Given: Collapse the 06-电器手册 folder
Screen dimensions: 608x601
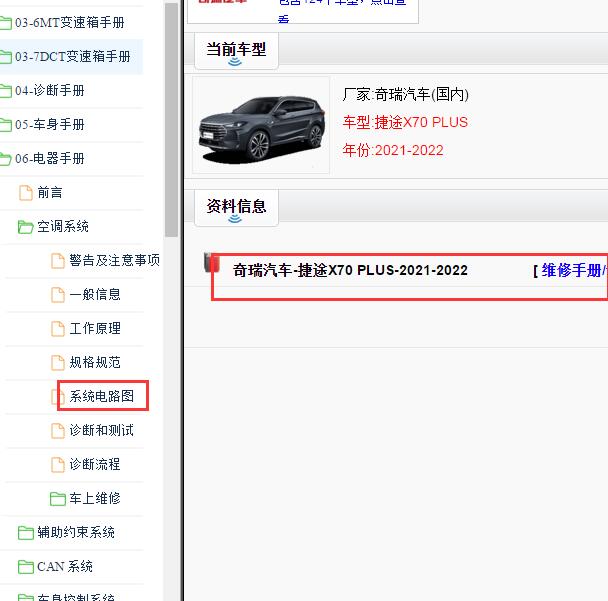Looking at the screenshot, I should [50, 159].
